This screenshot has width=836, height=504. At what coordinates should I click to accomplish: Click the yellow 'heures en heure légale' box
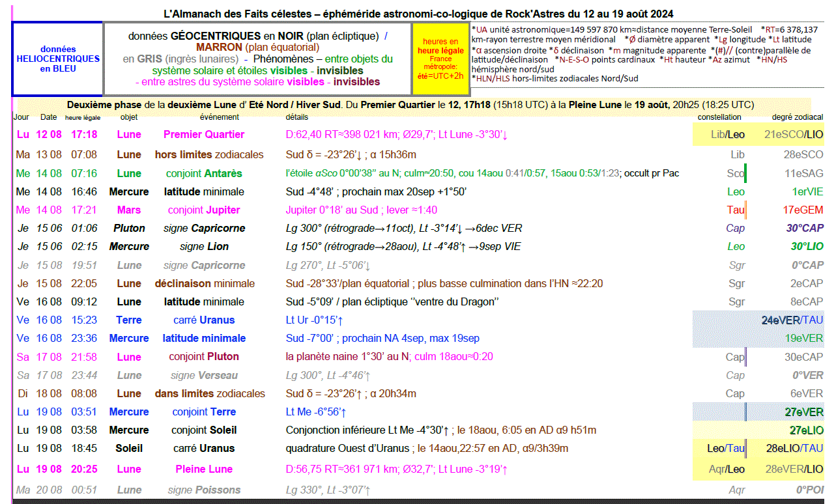[440, 59]
